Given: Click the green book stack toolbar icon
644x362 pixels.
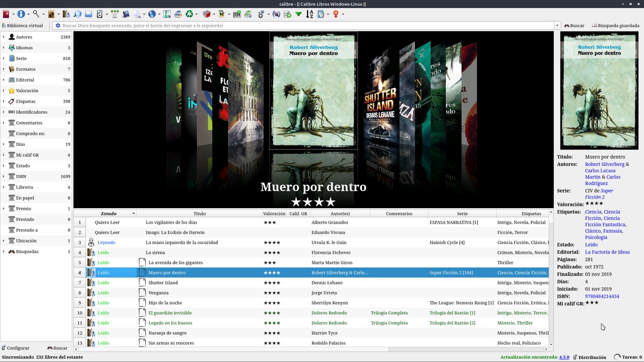Looking at the screenshot, I should (x=248, y=14).
